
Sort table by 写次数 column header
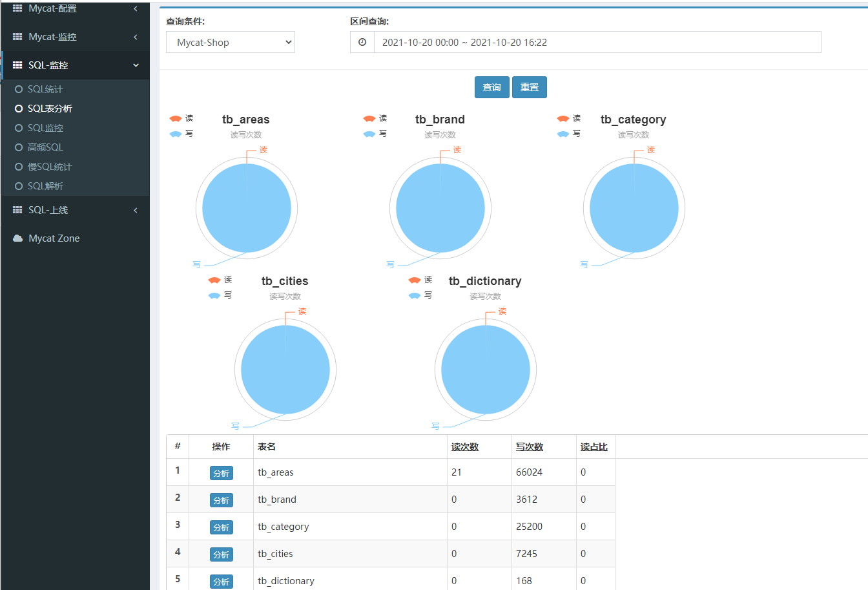[x=530, y=447]
